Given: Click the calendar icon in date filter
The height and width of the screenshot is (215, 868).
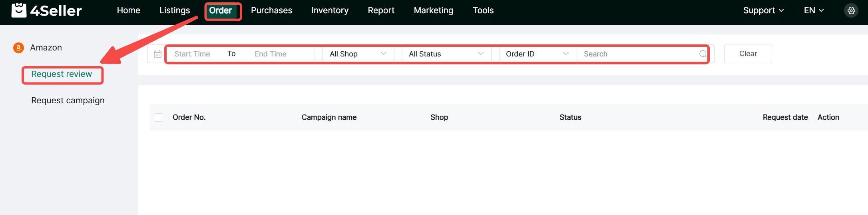Looking at the screenshot, I should pos(157,54).
